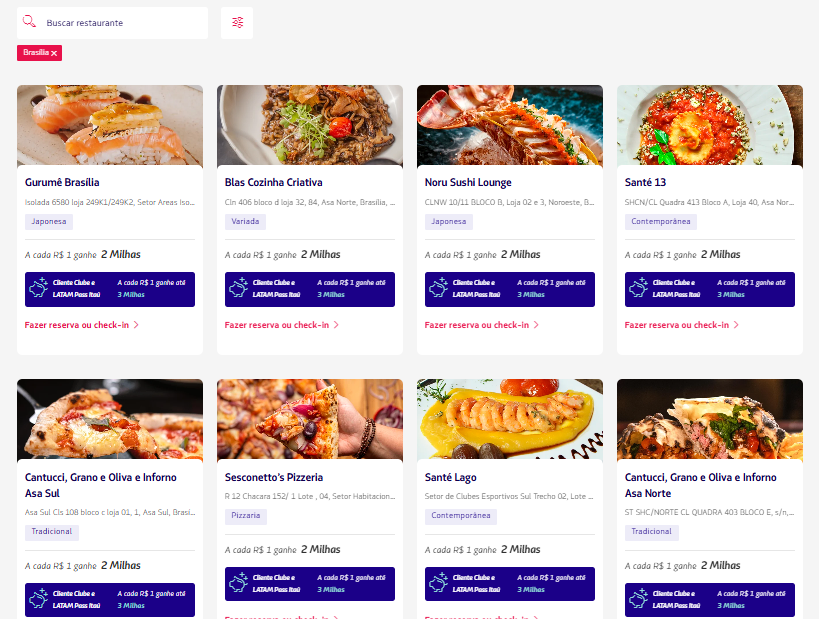Select the Pizzaria tag on Sesconetto's Pizzeria

[x=246, y=517]
